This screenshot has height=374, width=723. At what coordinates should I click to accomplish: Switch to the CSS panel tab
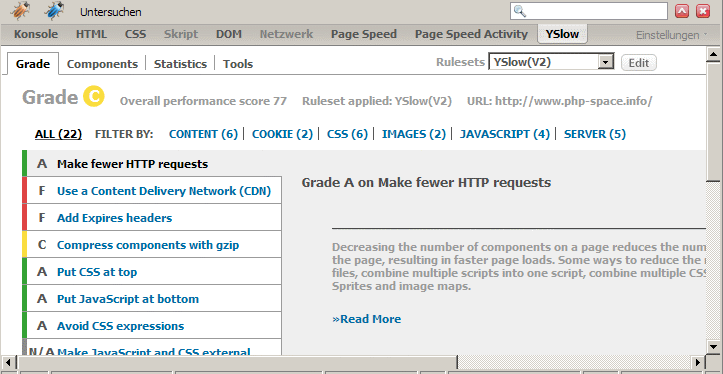(x=135, y=34)
